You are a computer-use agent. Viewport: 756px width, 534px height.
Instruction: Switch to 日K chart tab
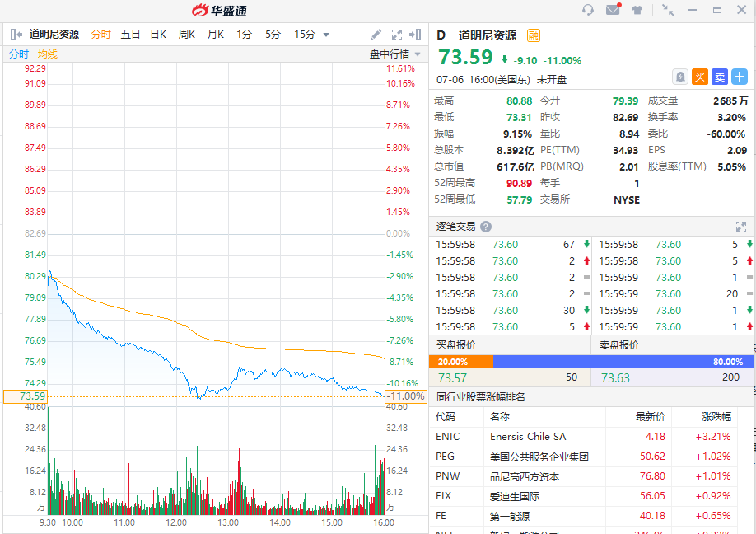158,35
